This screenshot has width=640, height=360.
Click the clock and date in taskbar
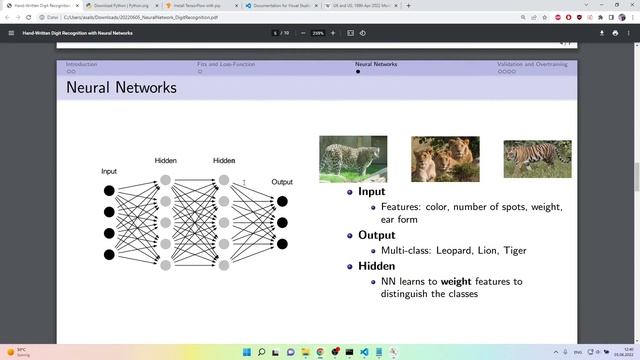pyautogui.click(x=623, y=352)
